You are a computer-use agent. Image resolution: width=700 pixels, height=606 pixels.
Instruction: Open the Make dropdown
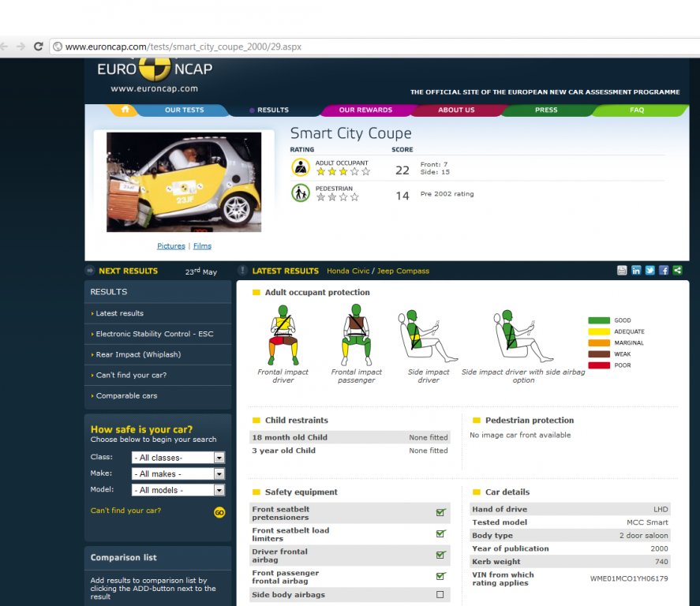pos(178,473)
